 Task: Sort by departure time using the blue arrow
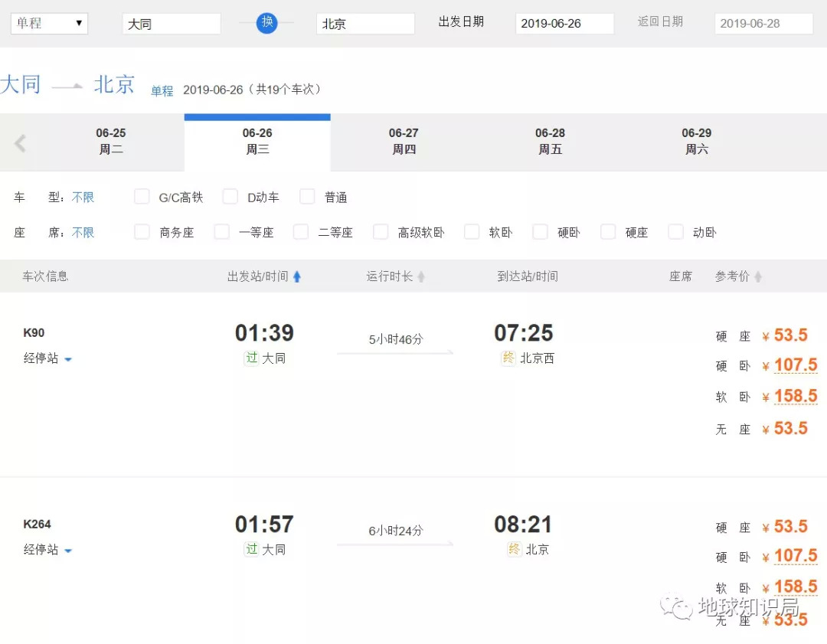click(297, 276)
